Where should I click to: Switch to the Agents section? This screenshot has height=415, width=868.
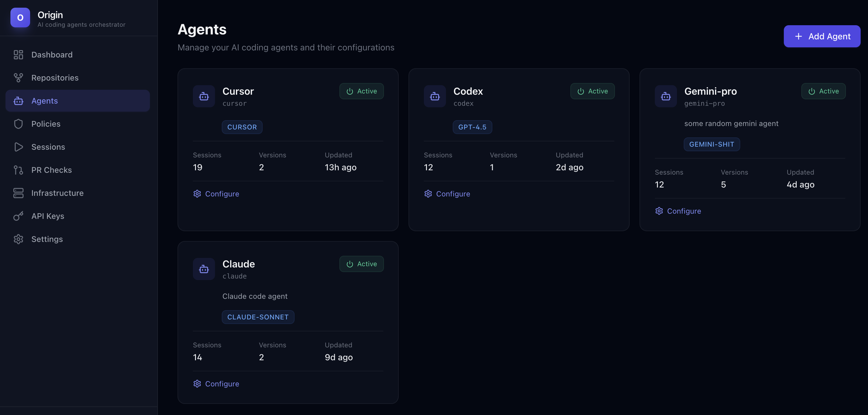(x=45, y=101)
